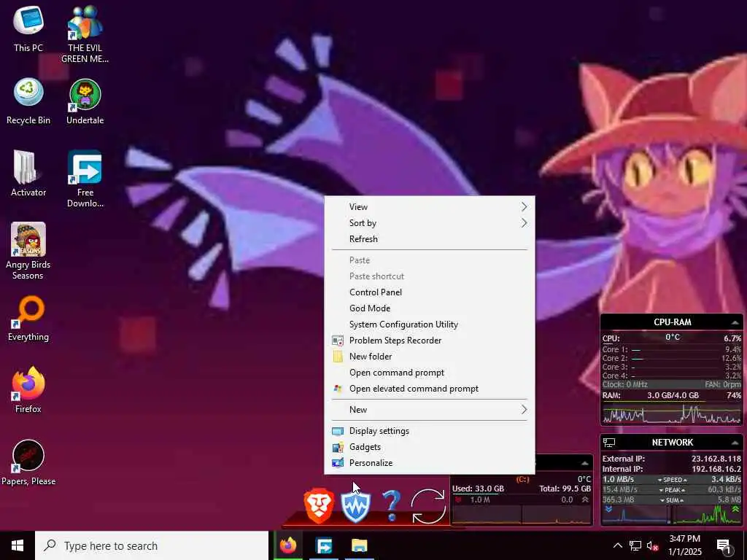Select the Recycle Bin desktop icon
The width and height of the screenshot is (747, 560).
click(28, 101)
